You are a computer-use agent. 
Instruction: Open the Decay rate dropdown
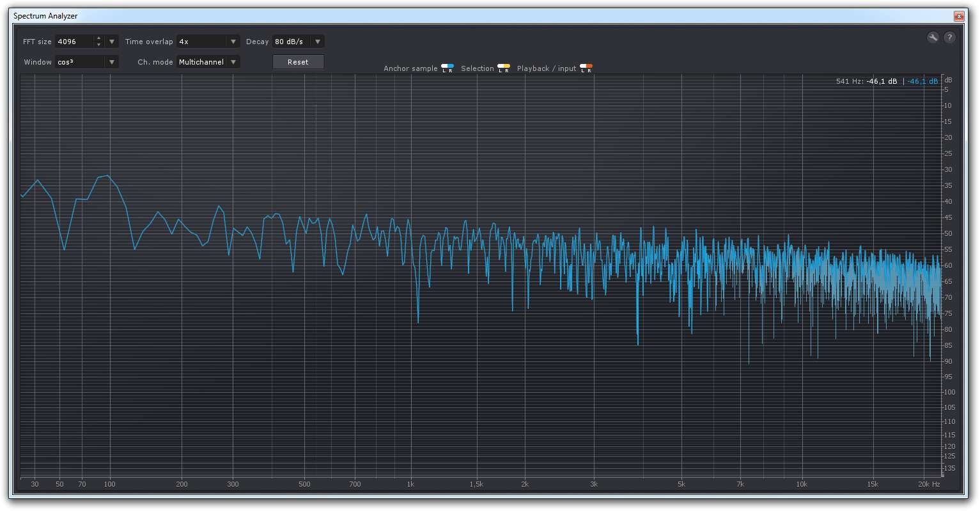(318, 42)
